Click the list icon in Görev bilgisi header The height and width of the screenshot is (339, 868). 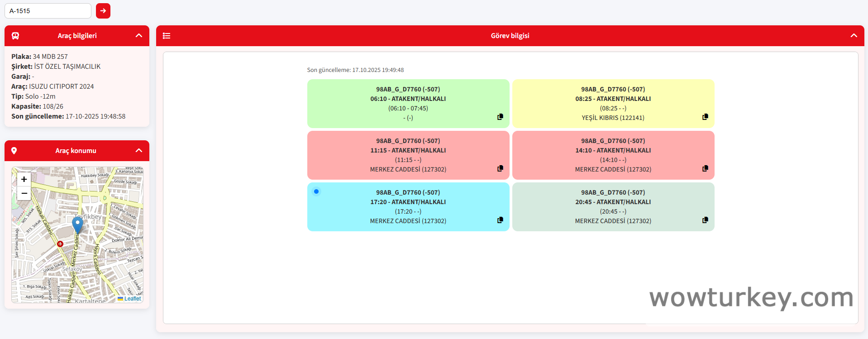click(x=167, y=36)
